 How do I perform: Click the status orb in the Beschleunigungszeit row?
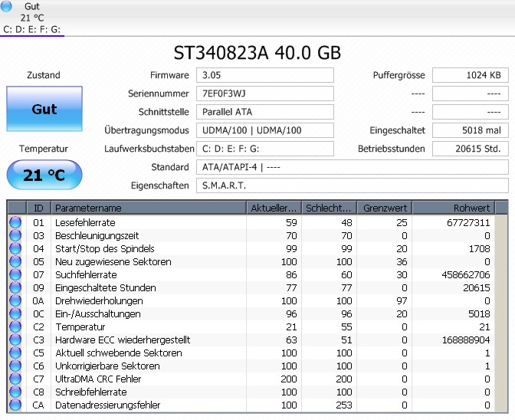pos(15,236)
